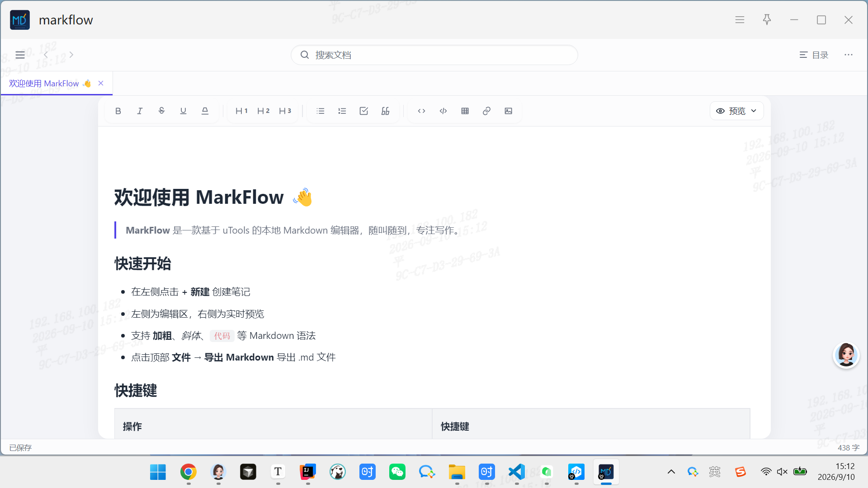
Task: Show the 目录 outline panel
Action: tap(814, 55)
